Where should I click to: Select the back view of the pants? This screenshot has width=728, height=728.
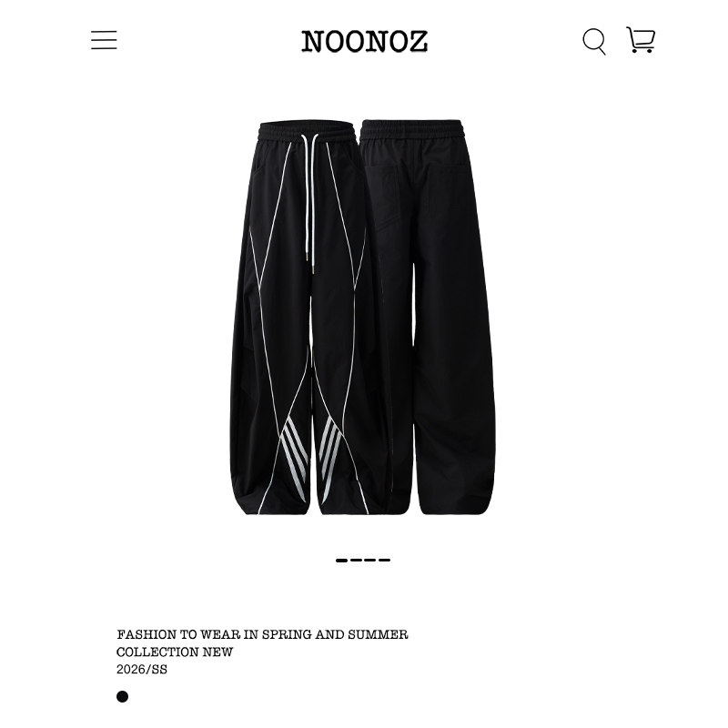427,317
